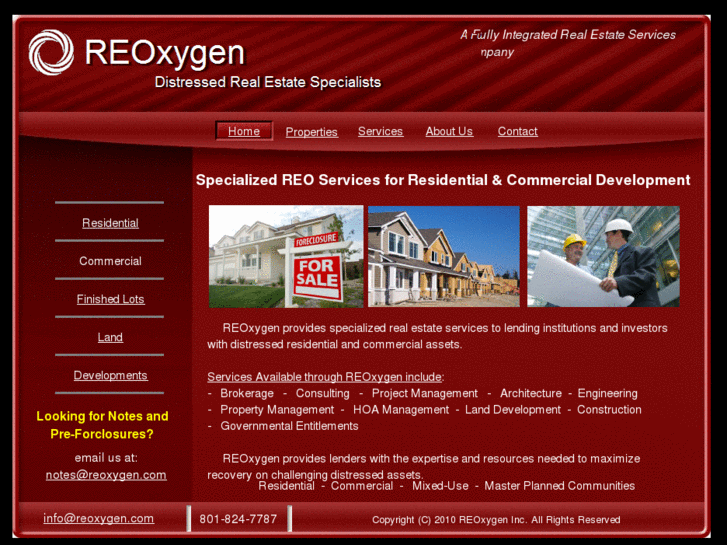Click the 'Governmental Entitlements' service item
This screenshot has height=545, width=727.
(x=289, y=426)
